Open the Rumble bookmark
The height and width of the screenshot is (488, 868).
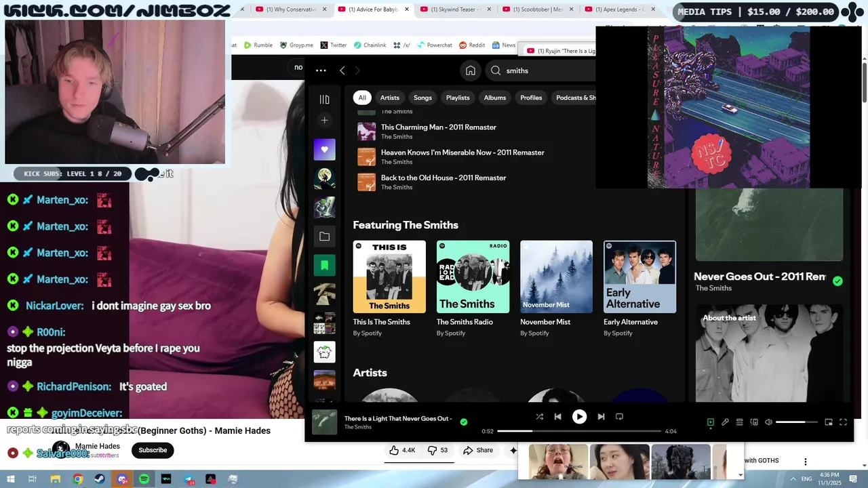[258, 45]
